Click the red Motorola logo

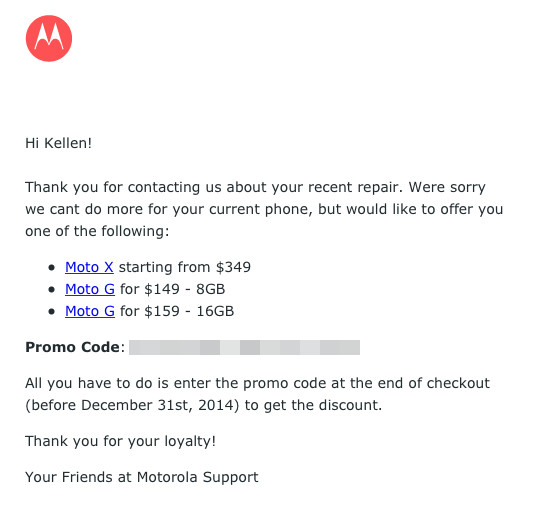49,38
